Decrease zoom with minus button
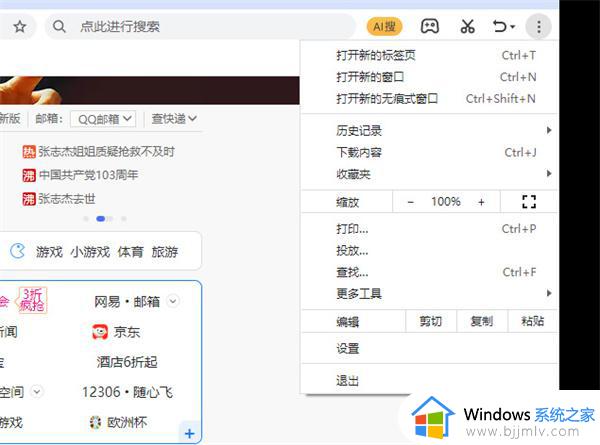 [411, 202]
